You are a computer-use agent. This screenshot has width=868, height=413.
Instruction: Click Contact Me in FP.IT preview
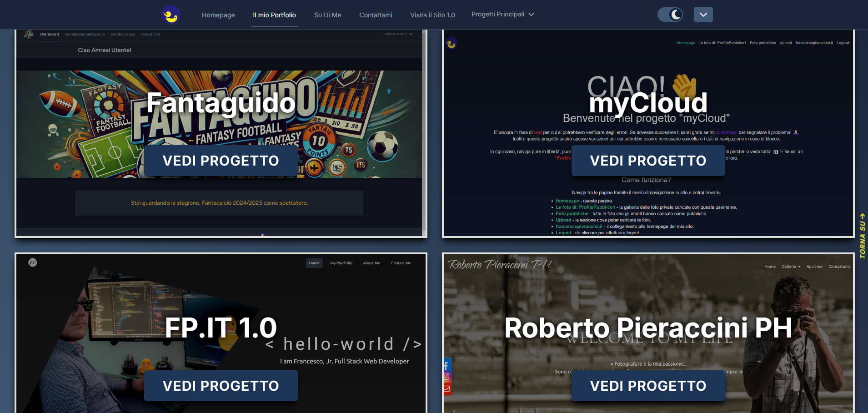click(401, 263)
